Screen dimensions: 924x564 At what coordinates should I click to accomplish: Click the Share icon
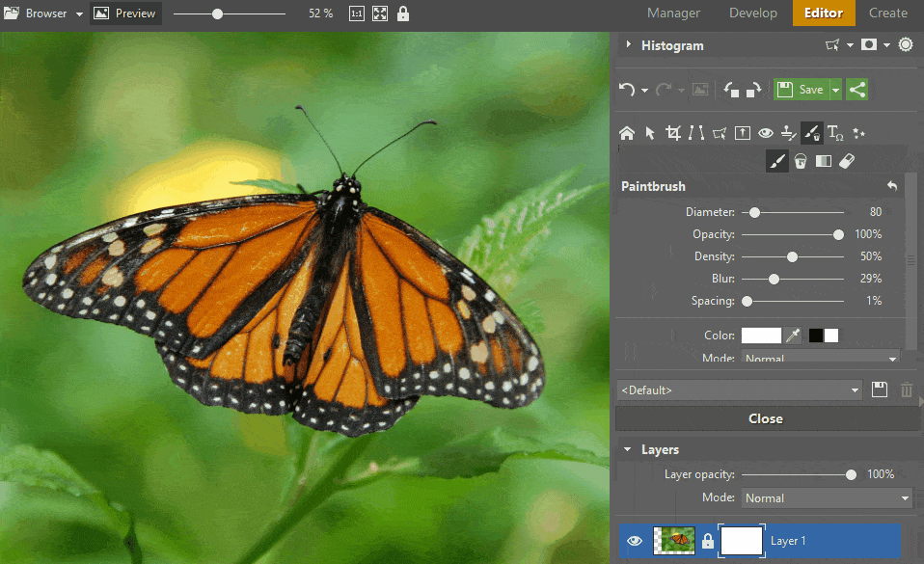click(856, 90)
